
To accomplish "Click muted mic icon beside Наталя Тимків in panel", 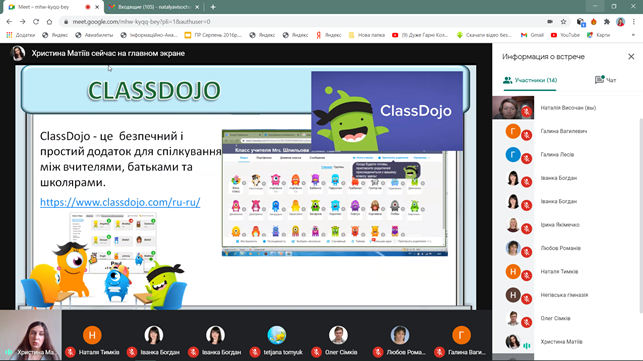I will (x=527, y=276).
